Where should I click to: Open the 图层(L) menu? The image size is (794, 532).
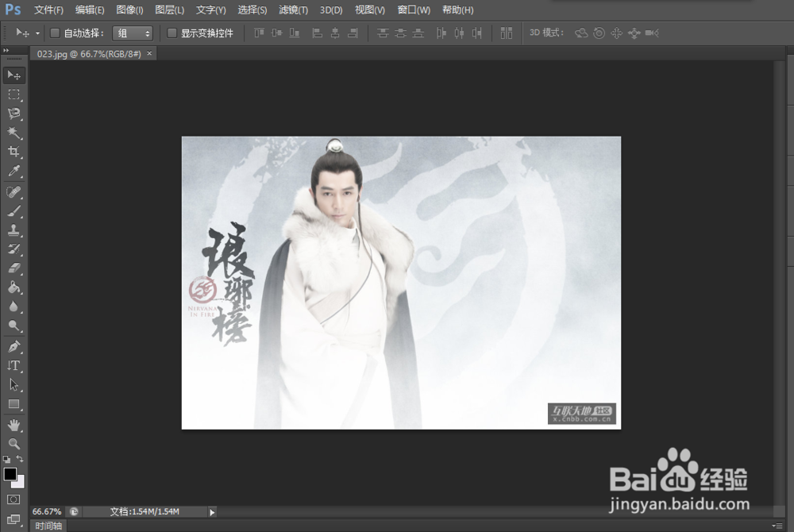click(x=170, y=10)
